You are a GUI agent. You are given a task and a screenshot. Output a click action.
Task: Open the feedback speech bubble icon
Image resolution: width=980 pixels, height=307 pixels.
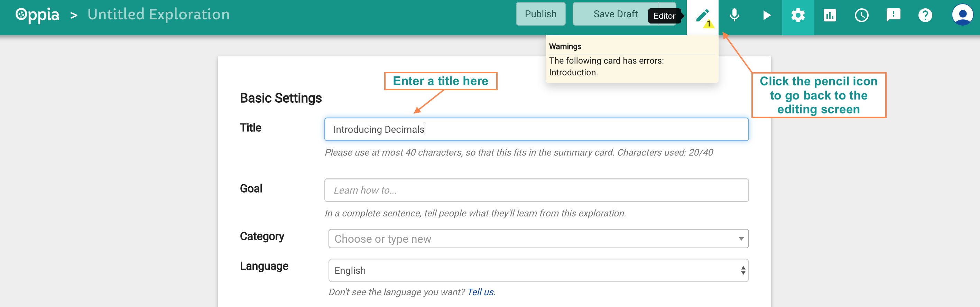(893, 16)
